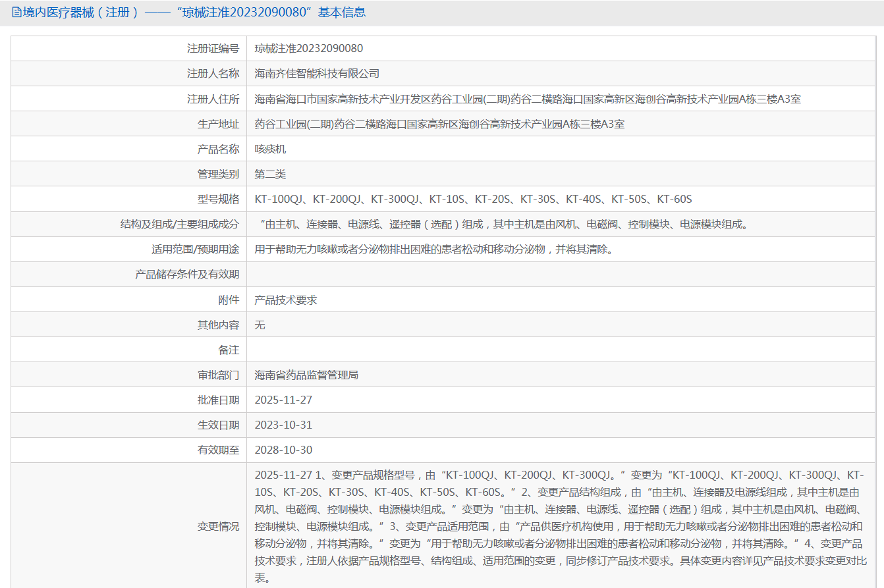Select registration number 琼械注准20232090080 value

pyautogui.click(x=309, y=48)
